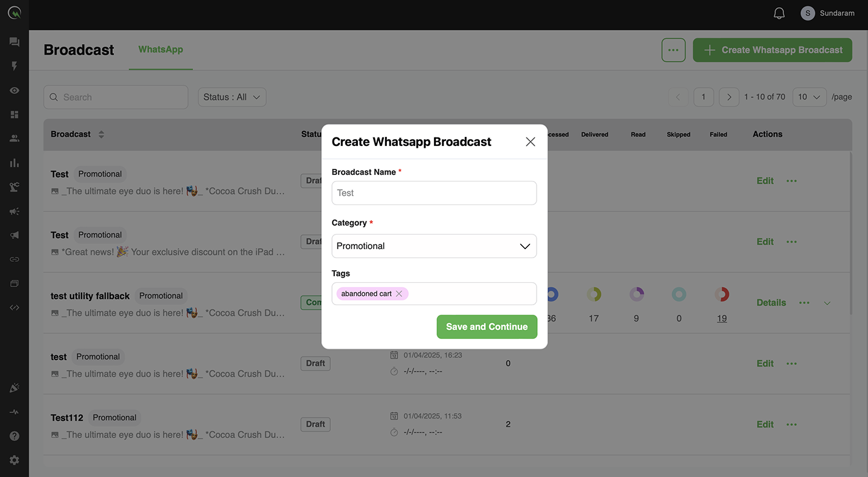Expand the test utility fallback row chevron
Viewport: 868px width, 477px height.
[827, 303]
